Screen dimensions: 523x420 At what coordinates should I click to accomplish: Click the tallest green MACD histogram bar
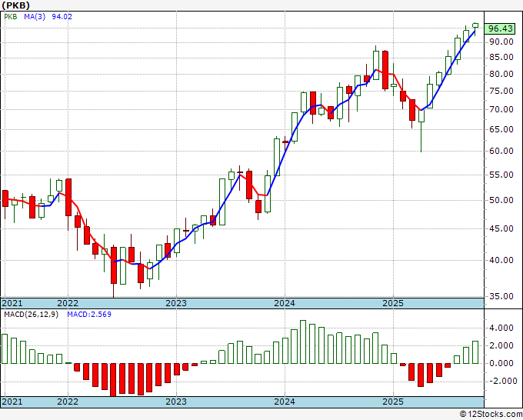pyautogui.click(x=303, y=342)
